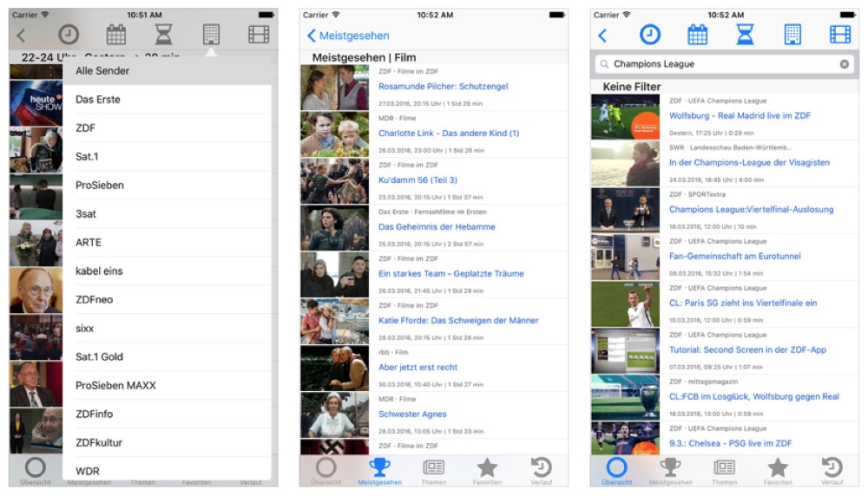Image resolution: width=868 pixels, height=496 pixels.
Task: Open Rosamunde Pilcher: Schutzengel
Action: pos(443,87)
